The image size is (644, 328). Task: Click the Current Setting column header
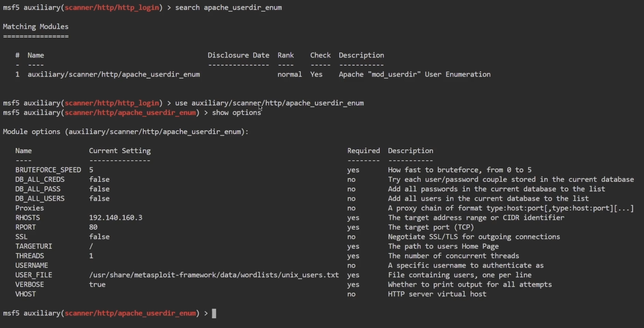coord(120,151)
